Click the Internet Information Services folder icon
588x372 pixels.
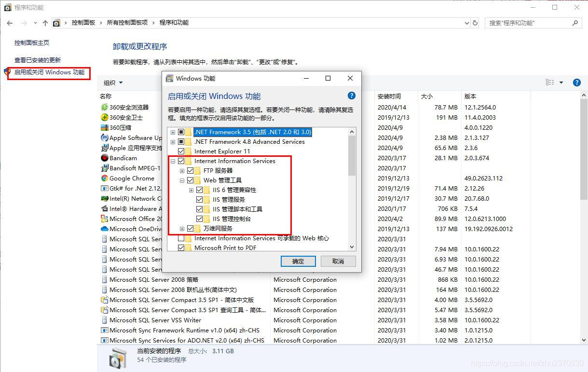coord(189,161)
